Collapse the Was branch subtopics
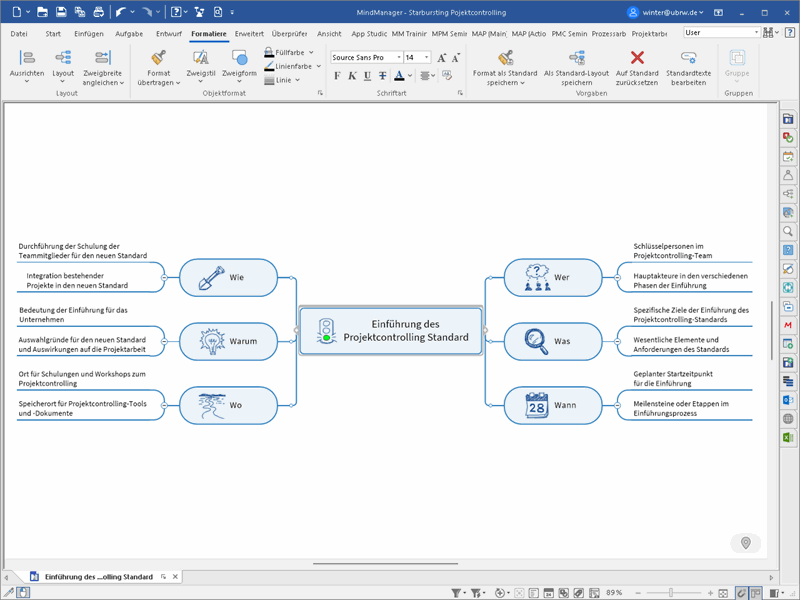800x600 pixels. click(x=617, y=341)
